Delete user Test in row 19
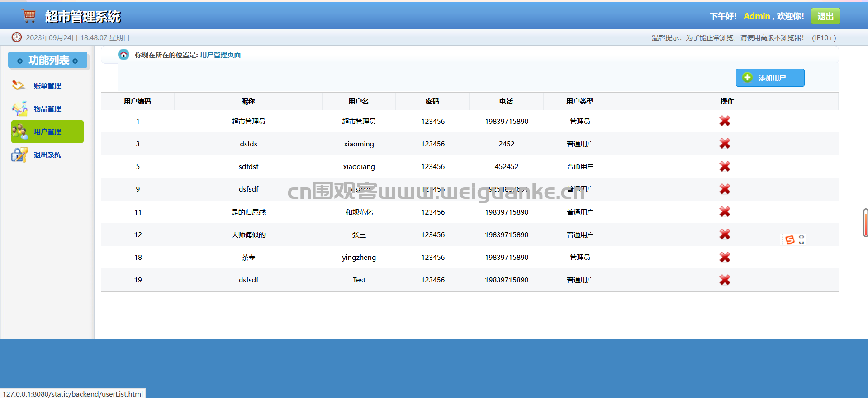The width and height of the screenshot is (868, 398). (725, 280)
